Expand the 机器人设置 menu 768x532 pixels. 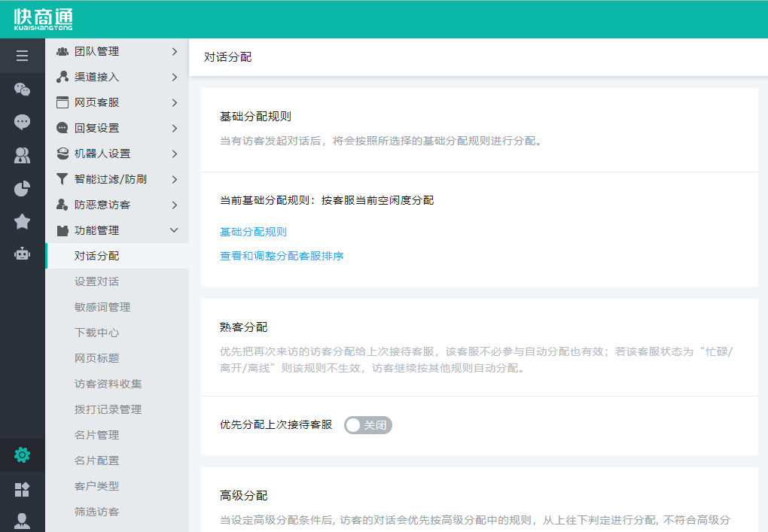pyautogui.click(x=117, y=154)
